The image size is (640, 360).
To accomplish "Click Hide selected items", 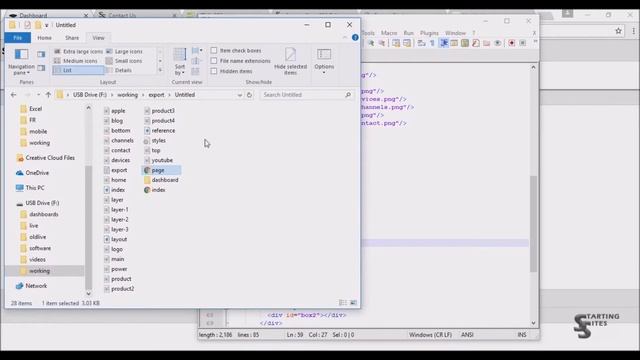I will pos(290,62).
